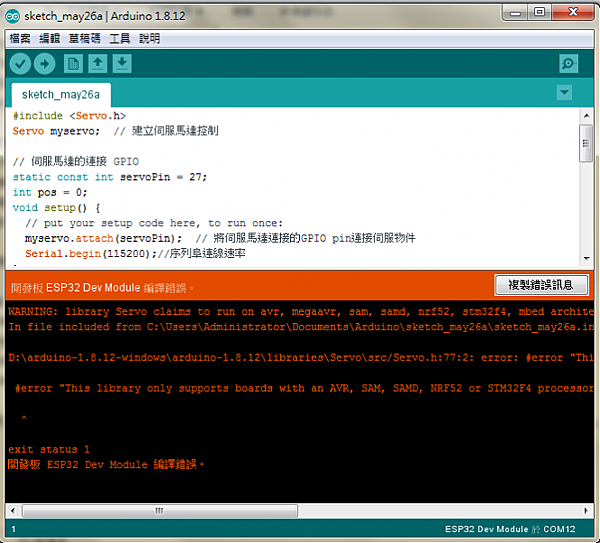Screen dimensions: 600x543
Task: Click the 'WARNING: library Servo claims' console line
Action: coord(301,311)
